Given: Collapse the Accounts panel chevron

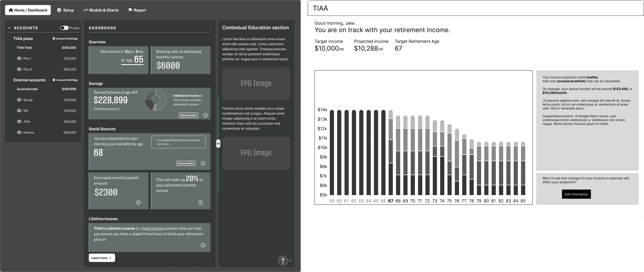Looking at the screenshot, I should pyautogui.click(x=9, y=28).
